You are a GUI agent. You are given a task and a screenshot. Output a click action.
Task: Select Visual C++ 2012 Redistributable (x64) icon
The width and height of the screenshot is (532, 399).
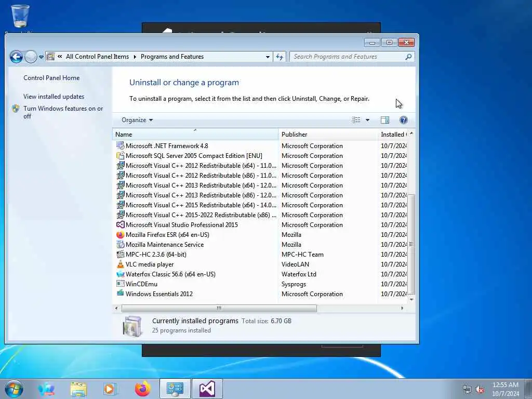pos(121,165)
